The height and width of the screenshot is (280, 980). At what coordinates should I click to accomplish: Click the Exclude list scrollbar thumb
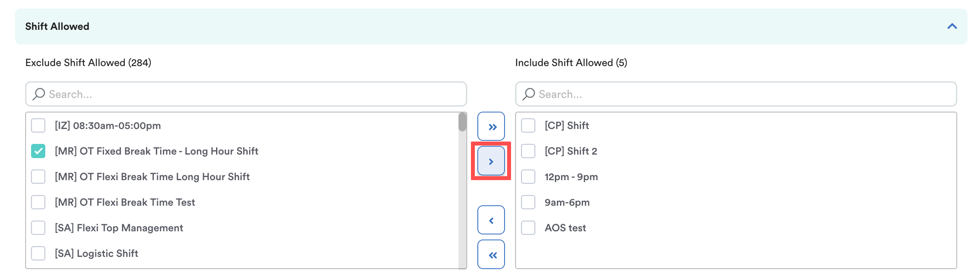click(x=462, y=122)
